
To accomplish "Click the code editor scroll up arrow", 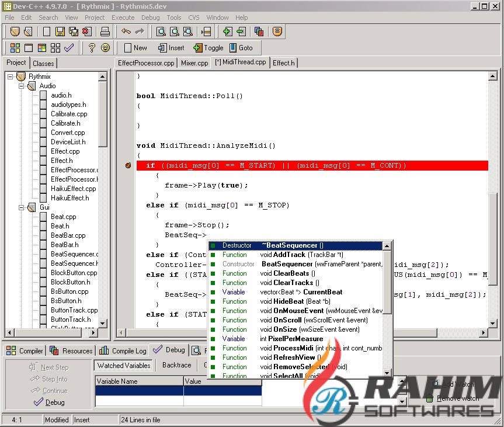I will 493,76.
